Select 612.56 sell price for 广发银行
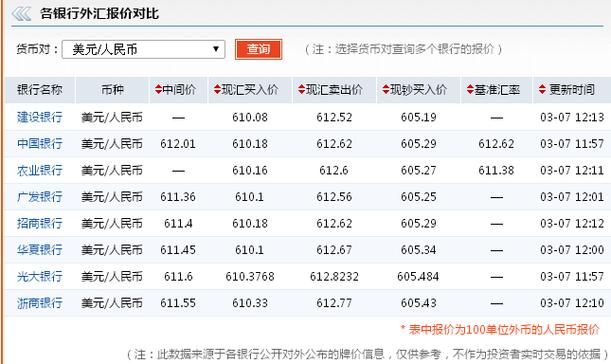Image resolution: width=611 pixels, height=364 pixels. coord(334,197)
